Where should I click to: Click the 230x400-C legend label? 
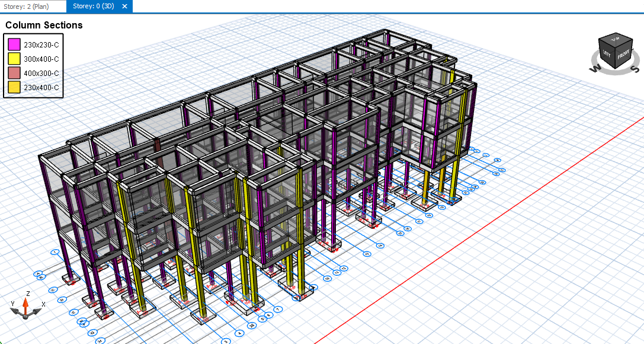pos(41,88)
